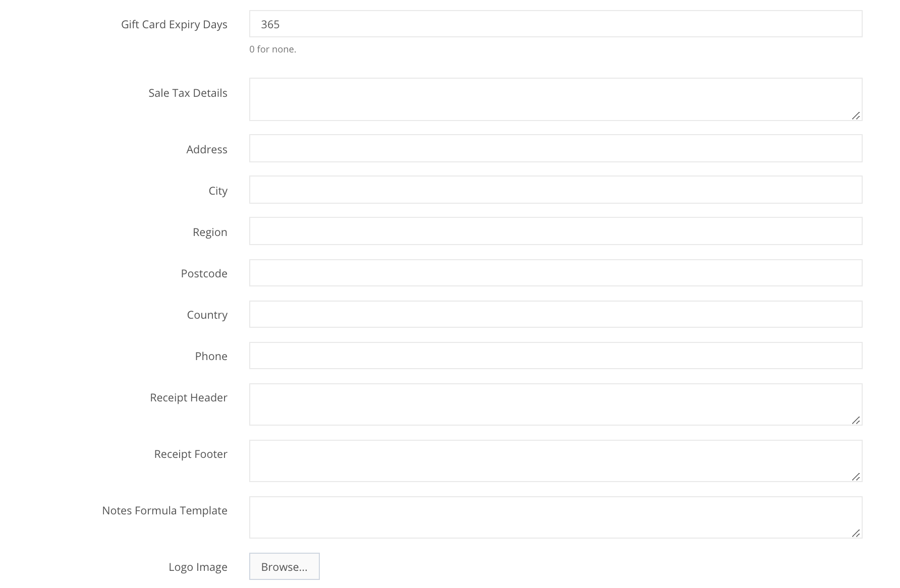Viewport: 900px width, 588px height.
Task: Select the Phone input field
Action: 555,356
